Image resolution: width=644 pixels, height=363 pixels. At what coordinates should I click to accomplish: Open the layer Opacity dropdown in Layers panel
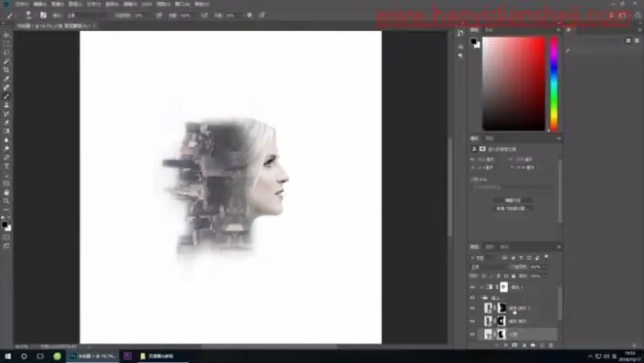pos(539,267)
